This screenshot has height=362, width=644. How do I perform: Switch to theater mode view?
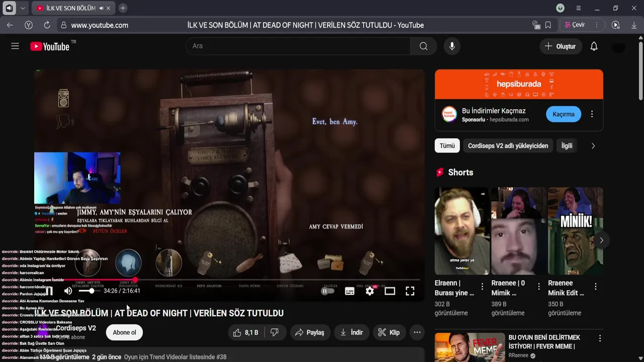coord(390,291)
